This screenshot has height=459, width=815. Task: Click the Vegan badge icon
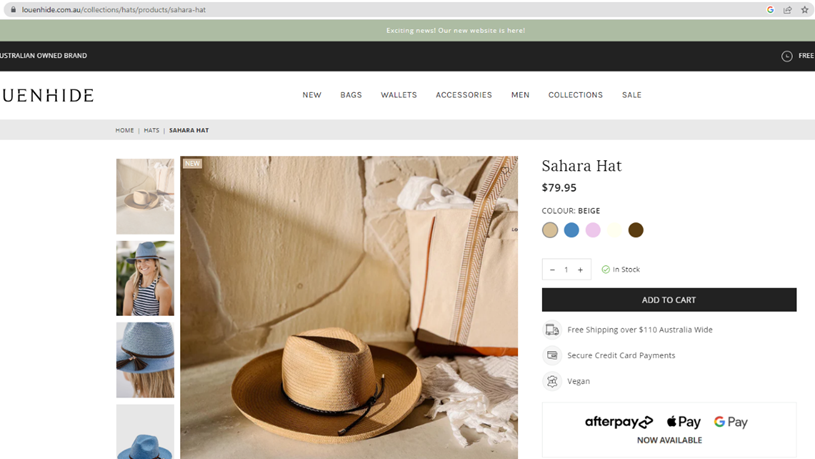(x=552, y=381)
